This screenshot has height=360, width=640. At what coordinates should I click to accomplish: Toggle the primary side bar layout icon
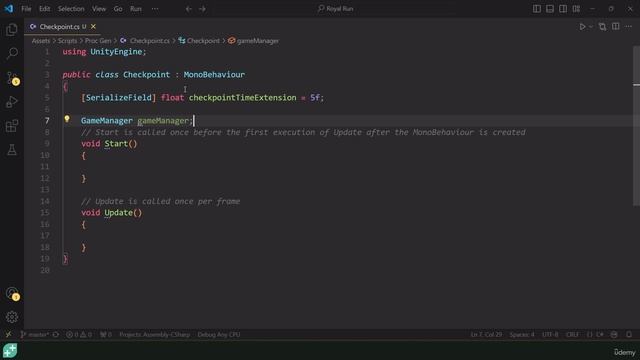point(537,9)
